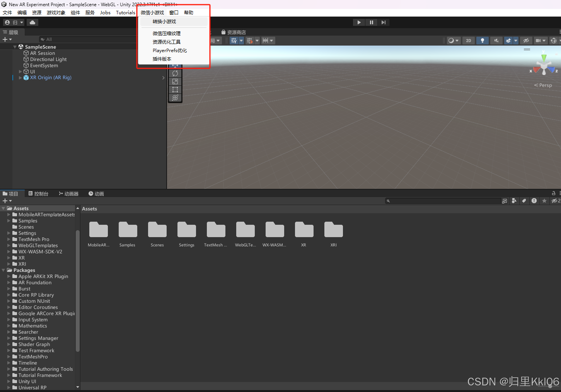Toggle scene effects (skybox) icon
The width and height of the screenshot is (561, 392).
(x=508, y=41)
